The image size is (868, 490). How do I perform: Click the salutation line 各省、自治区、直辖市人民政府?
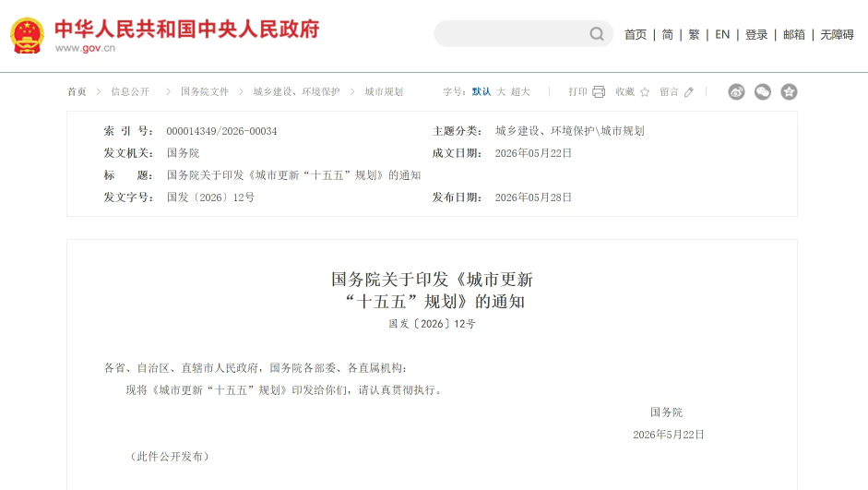(181, 368)
